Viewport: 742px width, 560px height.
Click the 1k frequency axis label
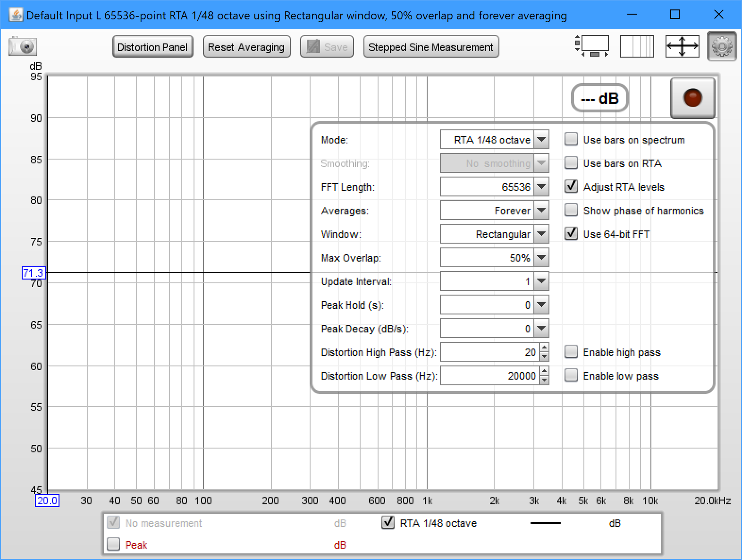pos(427,501)
